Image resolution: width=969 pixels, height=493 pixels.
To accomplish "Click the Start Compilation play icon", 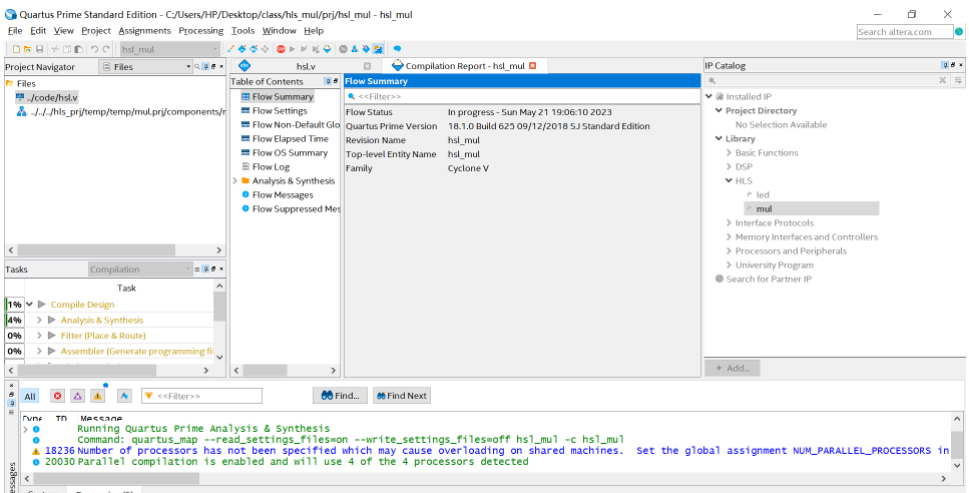I will tap(292, 49).
